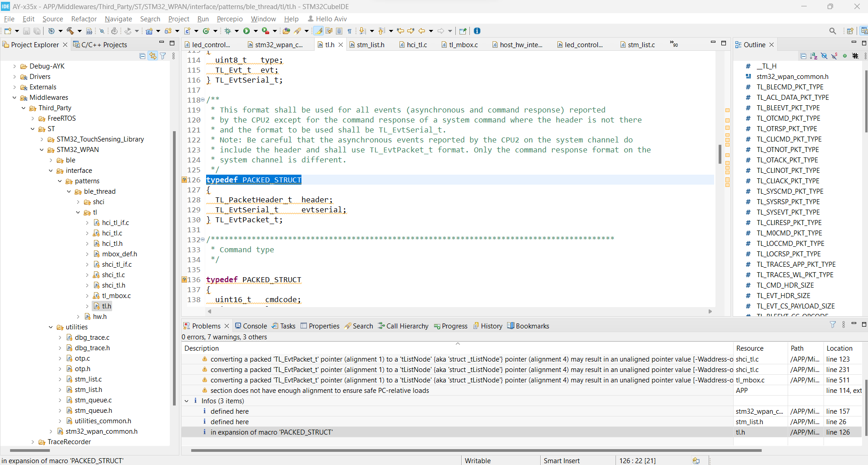Build the project using the hammer icon
Viewport: 868px width, 465px height.
71,31
